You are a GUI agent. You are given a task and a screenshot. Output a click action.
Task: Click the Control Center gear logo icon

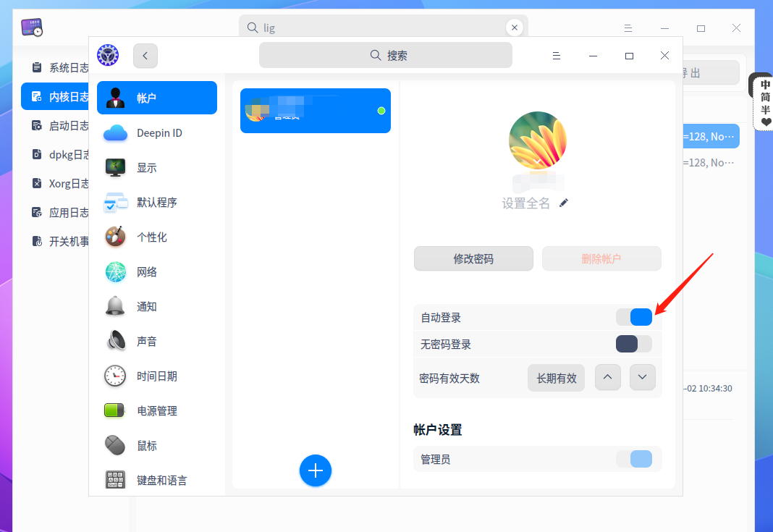pyautogui.click(x=108, y=55)
